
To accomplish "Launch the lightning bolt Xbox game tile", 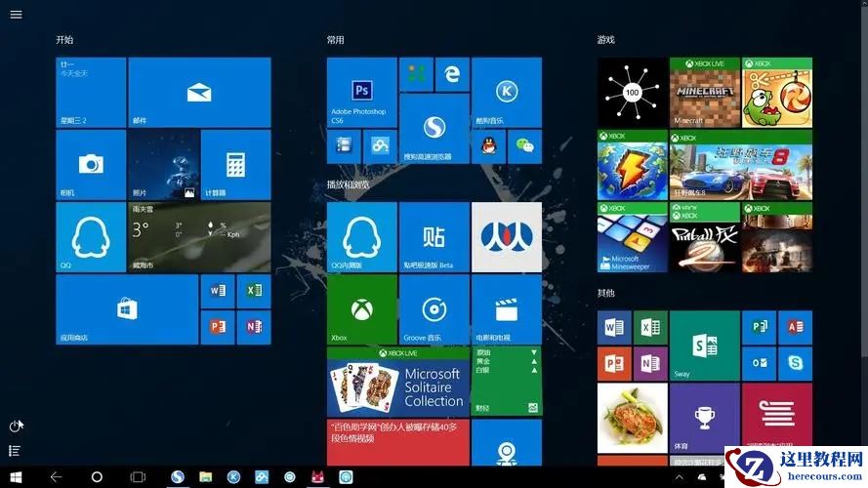I will [x=633, y=165].
